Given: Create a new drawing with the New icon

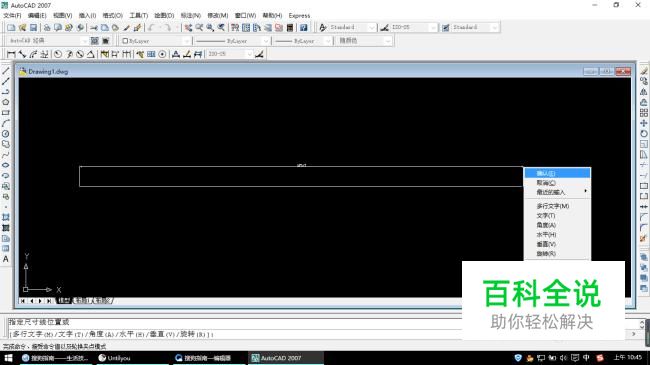Looking at the screenshot, I should [11, 27].
